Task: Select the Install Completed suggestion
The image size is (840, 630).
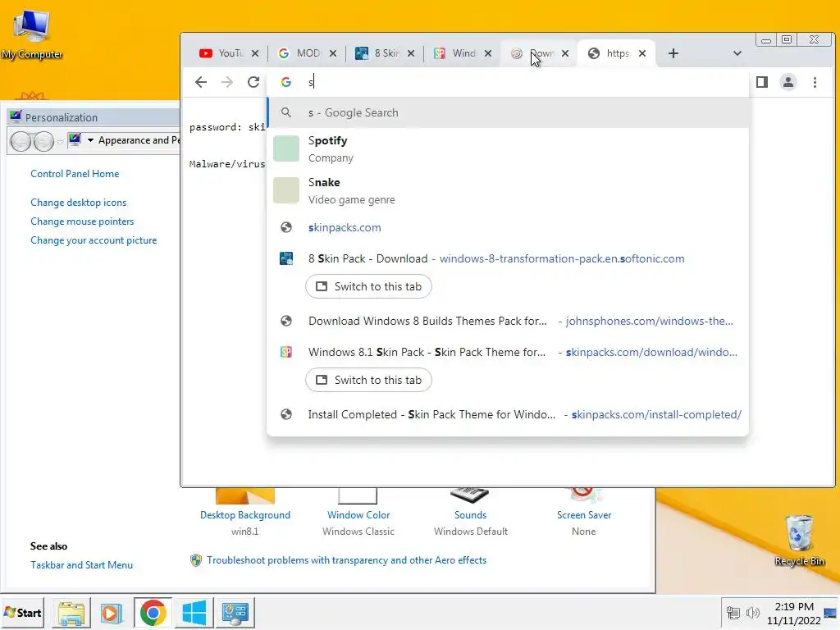Action: click(508, 414)
